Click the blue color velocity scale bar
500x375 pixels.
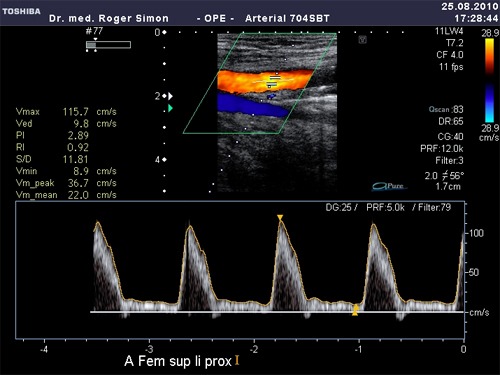(489, 103)
